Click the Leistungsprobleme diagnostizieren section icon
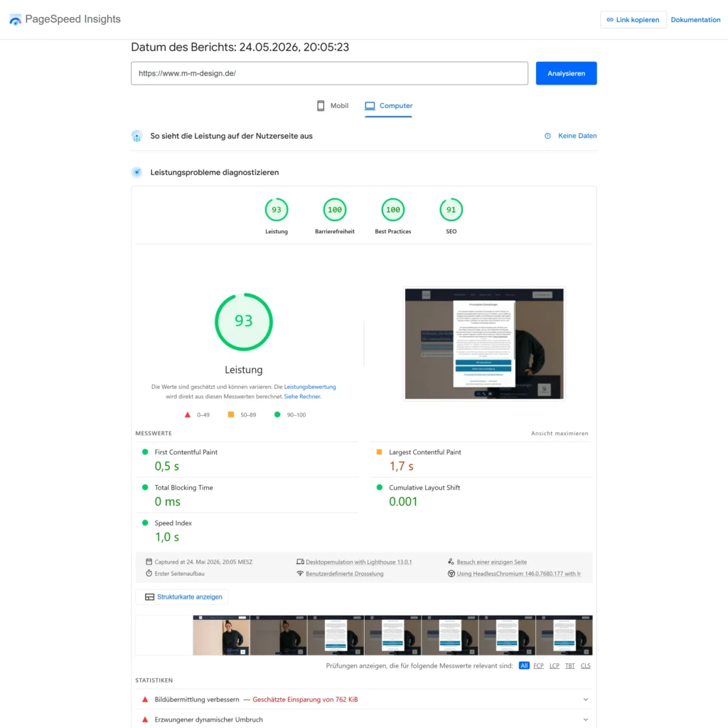 [x=136, y=172]
